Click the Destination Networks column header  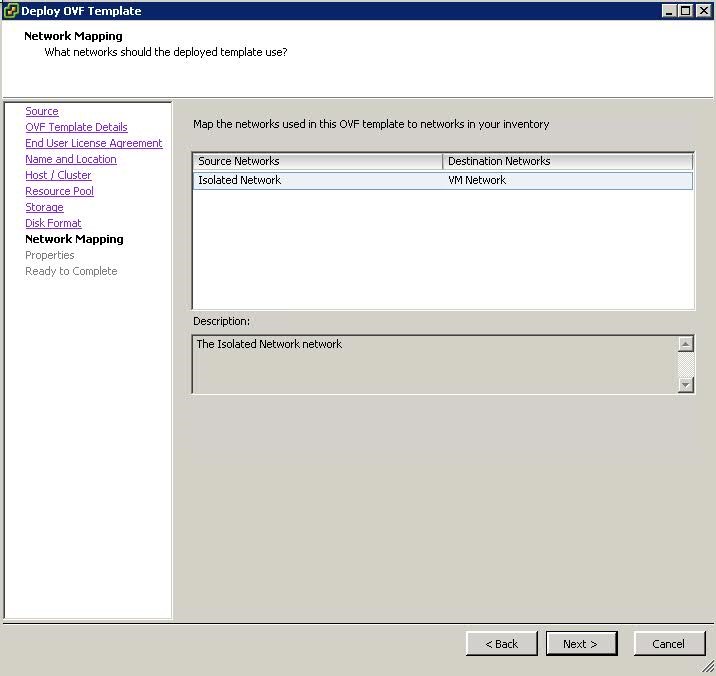[568, 161]
